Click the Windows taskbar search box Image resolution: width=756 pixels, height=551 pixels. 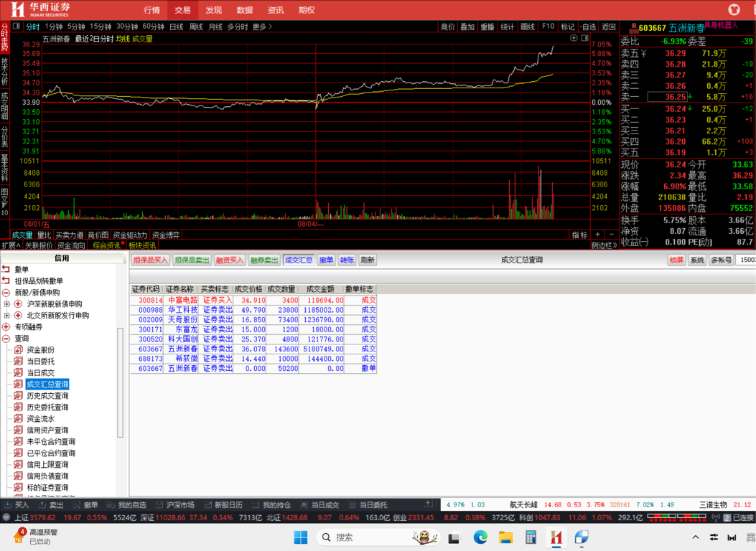378,537
